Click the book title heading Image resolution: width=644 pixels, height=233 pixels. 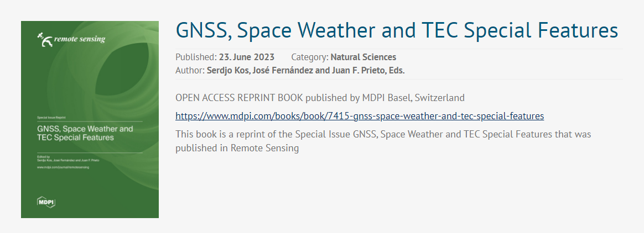396,30
